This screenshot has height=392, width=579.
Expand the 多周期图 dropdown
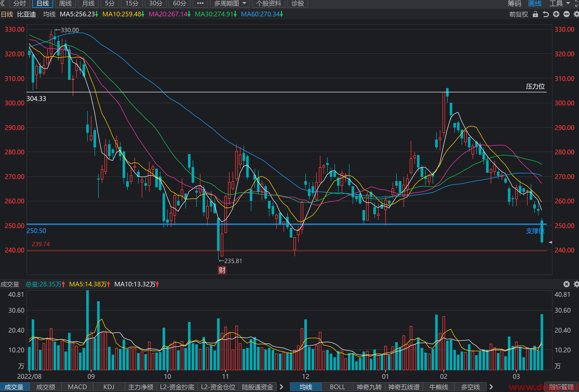pos(230,3)
